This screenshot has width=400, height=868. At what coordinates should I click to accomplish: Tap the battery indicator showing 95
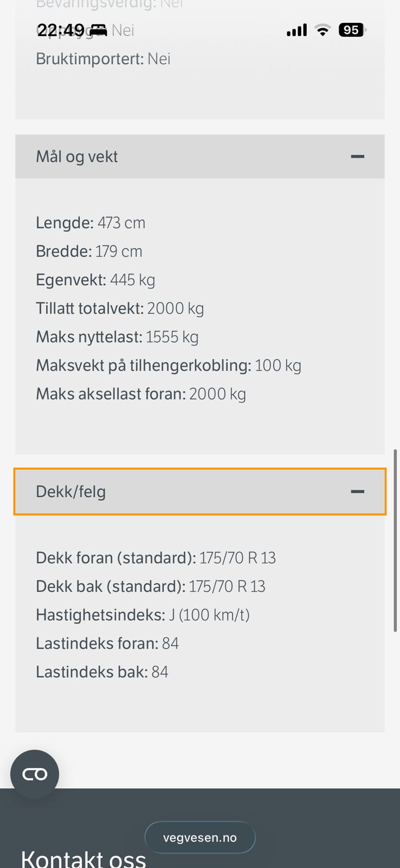pos(352,30)
